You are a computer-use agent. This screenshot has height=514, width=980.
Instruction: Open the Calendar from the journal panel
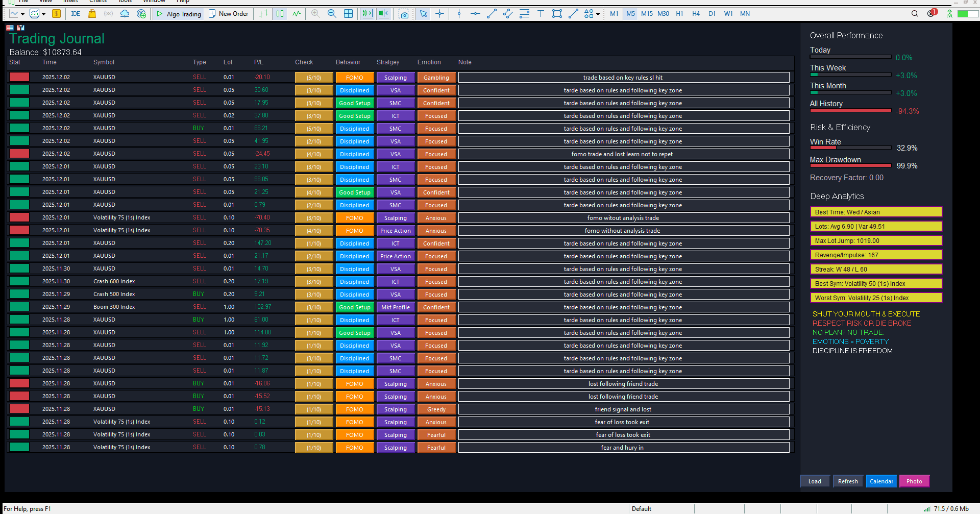(x=881, y=481)
